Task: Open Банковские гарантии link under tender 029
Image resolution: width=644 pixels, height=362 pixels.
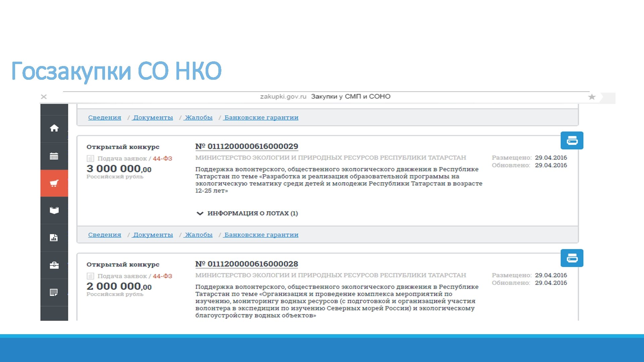Action: [261, 235]
